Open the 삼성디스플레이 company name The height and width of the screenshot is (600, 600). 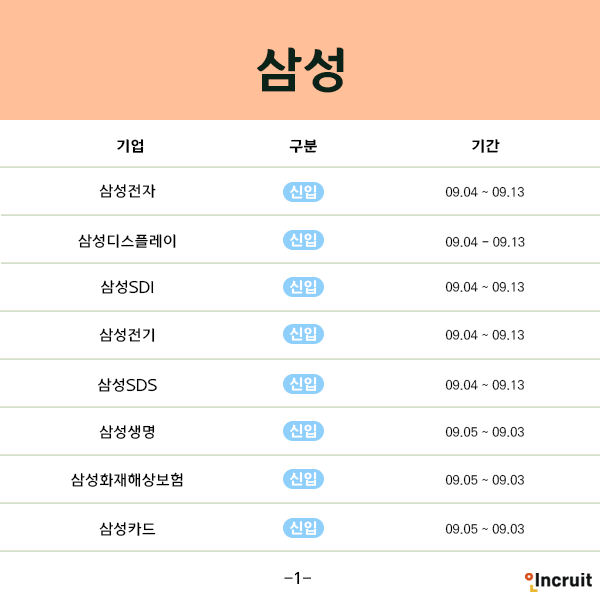127,241
